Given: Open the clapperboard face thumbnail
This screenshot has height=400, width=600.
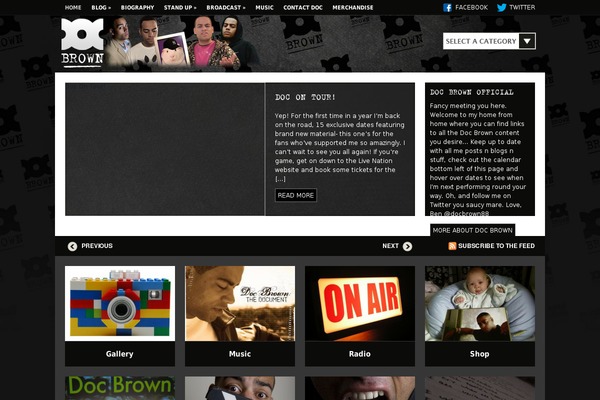Looking at the screenshot, I should click(x=240, y=388).
